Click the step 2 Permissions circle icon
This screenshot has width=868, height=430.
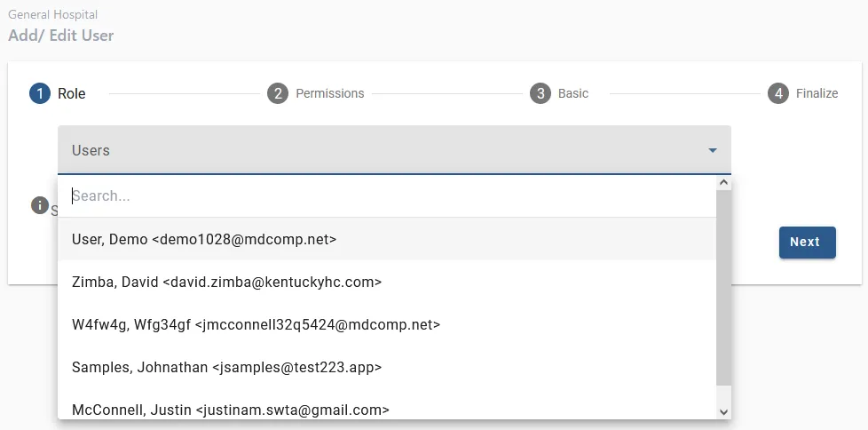[x=278, y=93]
